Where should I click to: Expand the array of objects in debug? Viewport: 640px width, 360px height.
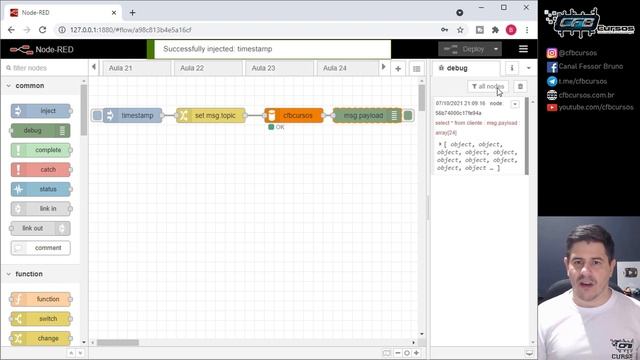[440, 144]
